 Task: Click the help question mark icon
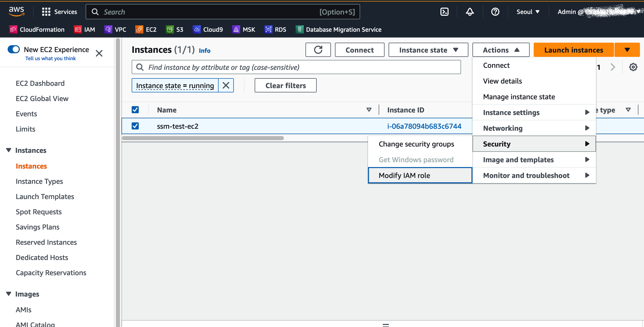[495, 12]
